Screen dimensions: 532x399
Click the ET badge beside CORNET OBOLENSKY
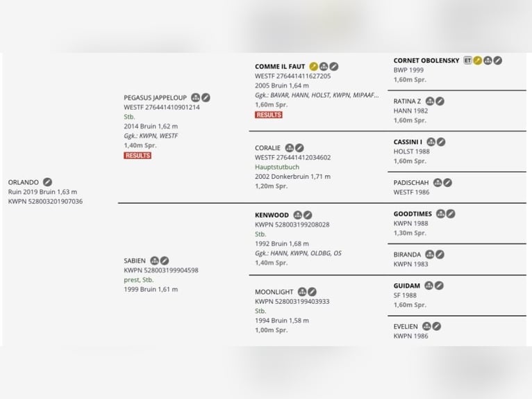pyautogui.click(x=467, y=60)
